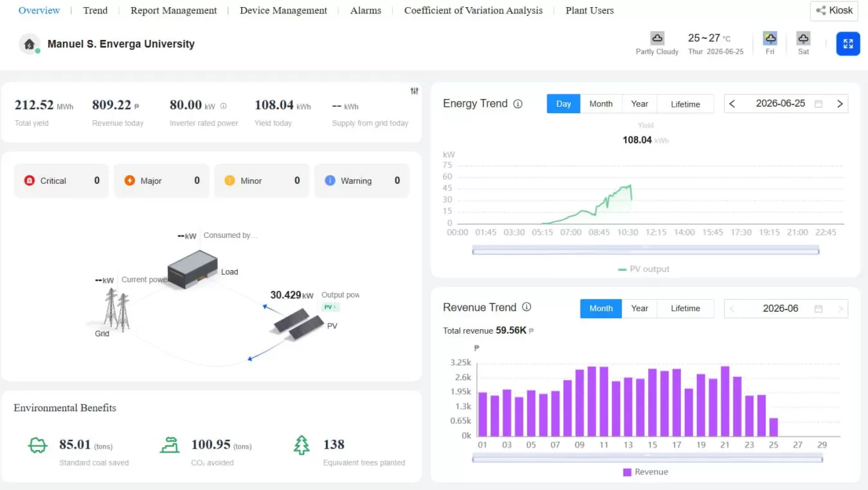Image resolution: width=868 pixels, height=490 pixels.
Task: Click the equivalent trees planted icon
Action: 302,445
